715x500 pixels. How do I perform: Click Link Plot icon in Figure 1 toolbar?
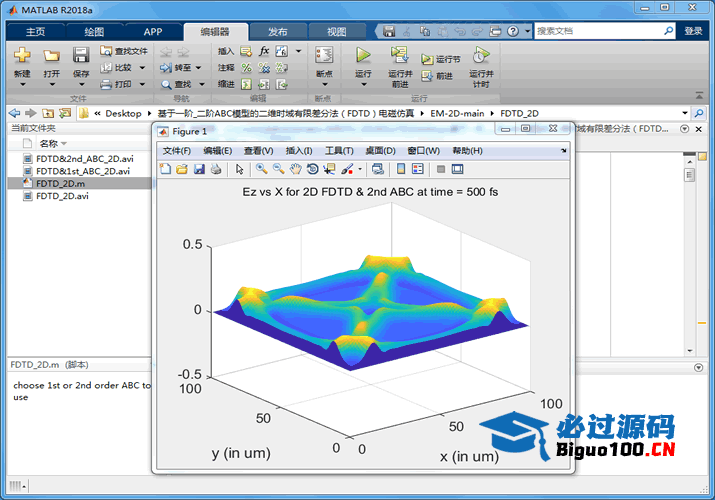pyautogui.click(x=378, y=169)
